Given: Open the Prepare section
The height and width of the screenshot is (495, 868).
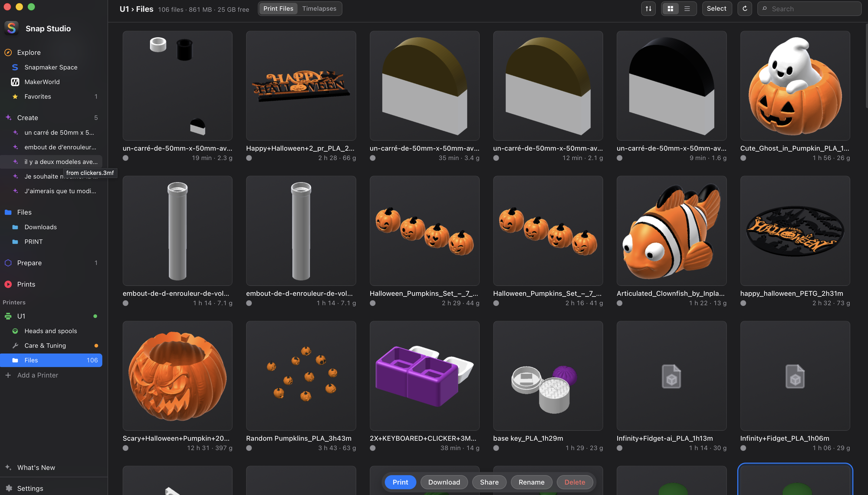Looking at the screenshot, I should (51, 263).
